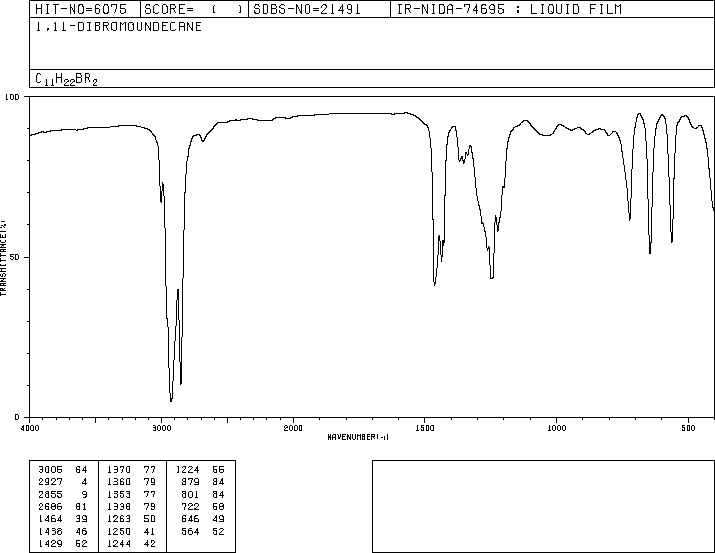The width and height of the screenshot is (715, 553).
Task: Click the 1000 tick label on the x-axis
Action: [557, 428]
